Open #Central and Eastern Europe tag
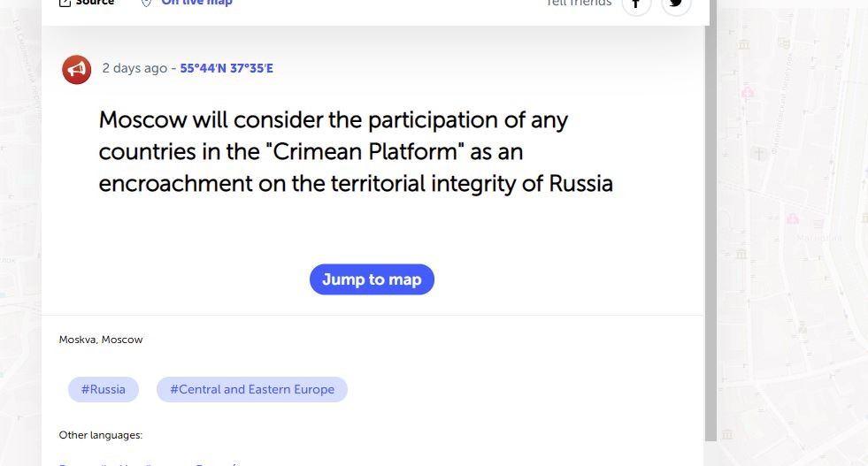Viewport: 868px width, 466px height. [x=252, y=389]
